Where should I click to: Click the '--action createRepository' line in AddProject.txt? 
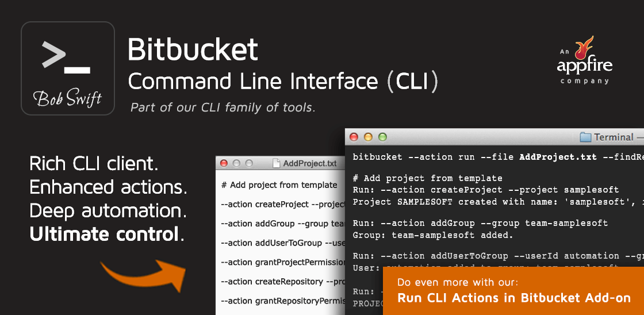click(283, 281)
